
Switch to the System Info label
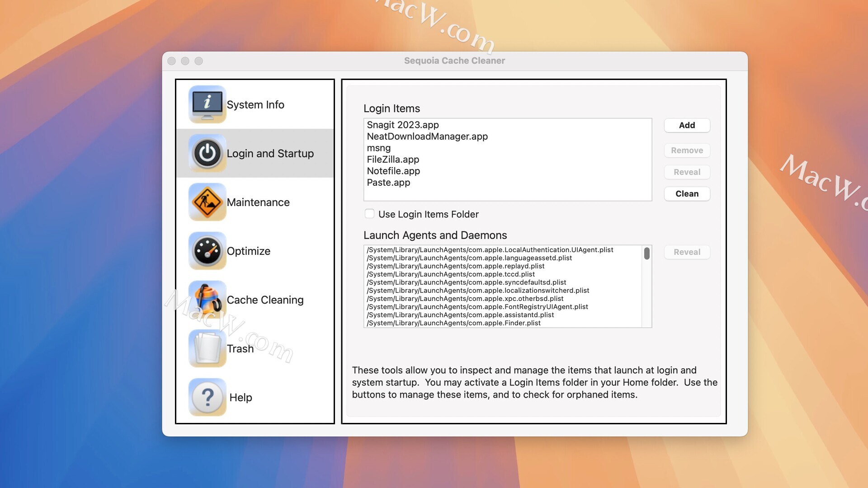pyautogui.click(x=255, y=105)
